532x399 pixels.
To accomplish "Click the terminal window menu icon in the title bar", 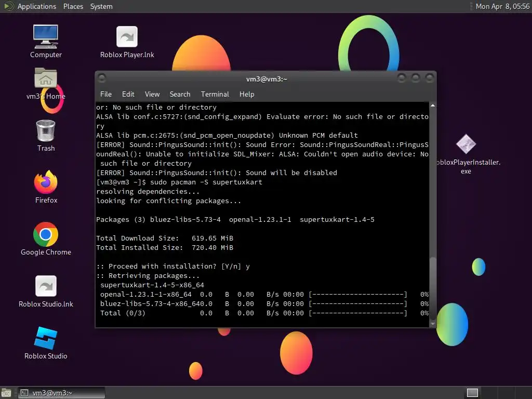I will pos(101,78).
